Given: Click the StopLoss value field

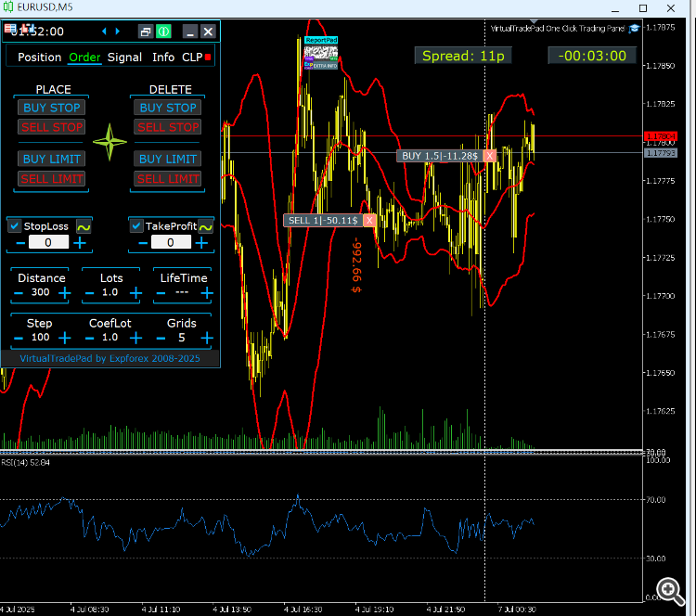Looking at the screenshot, I should click(x=48, y=242).
